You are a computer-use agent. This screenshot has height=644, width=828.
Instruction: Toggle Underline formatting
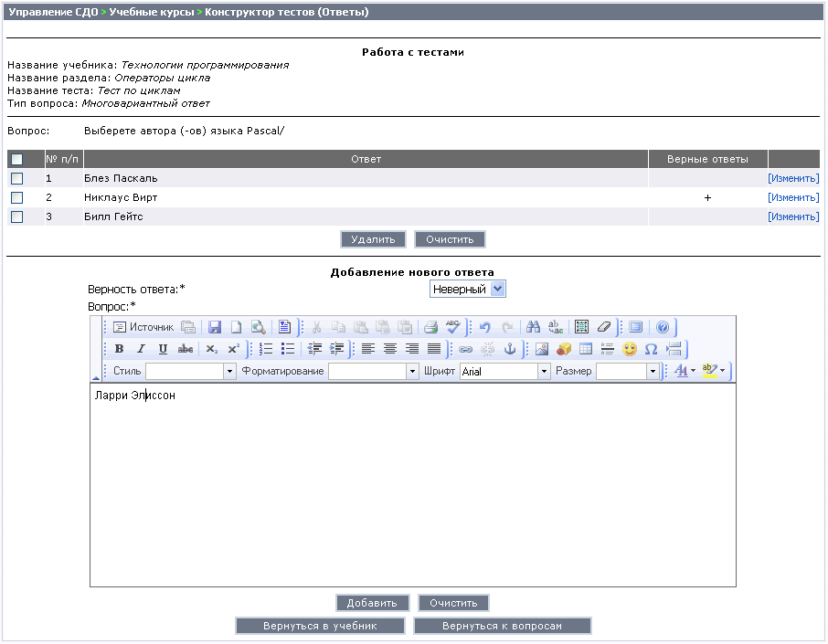[163, 349]
